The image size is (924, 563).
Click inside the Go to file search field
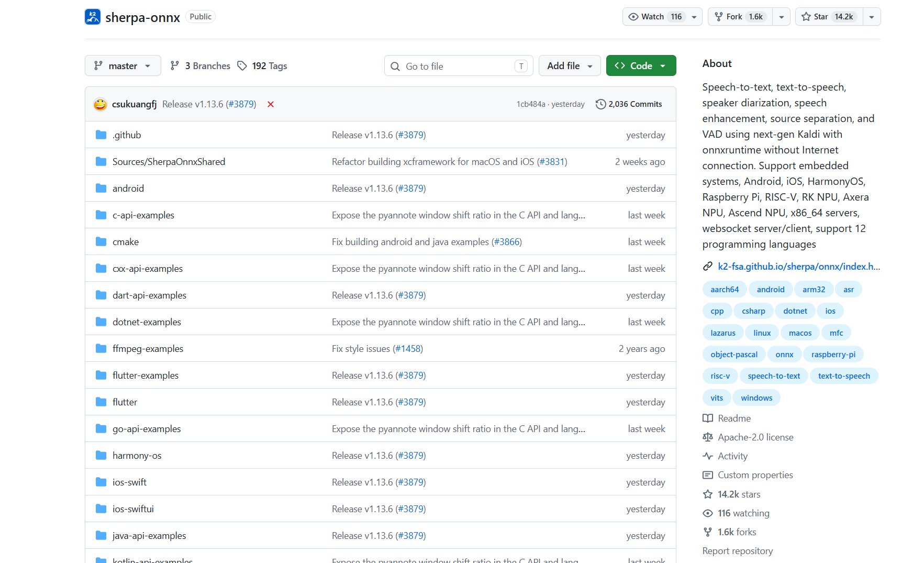pyautogui.click(x=459, y=65)
